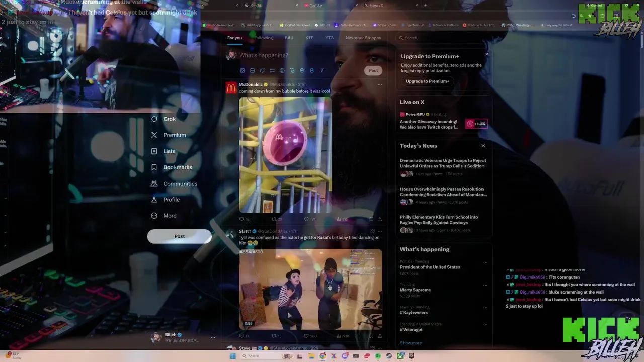
Task: Reply to the McDonald's post
Action: point(245,219)
